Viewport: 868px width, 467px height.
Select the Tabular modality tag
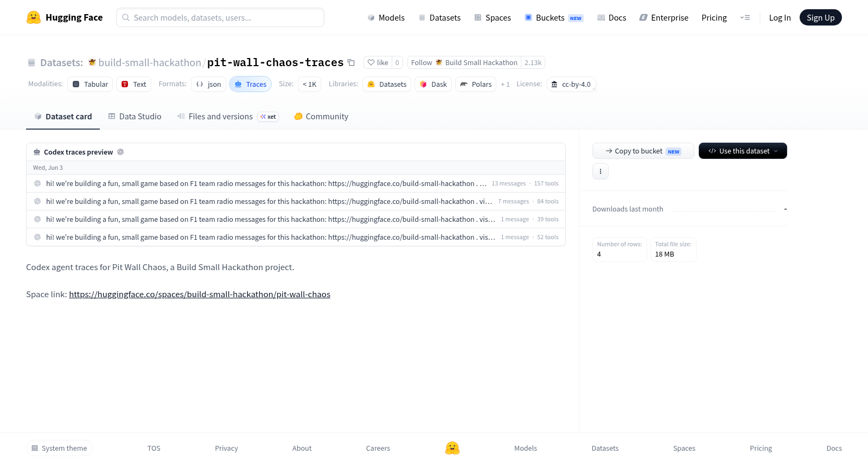click(90, 84)
